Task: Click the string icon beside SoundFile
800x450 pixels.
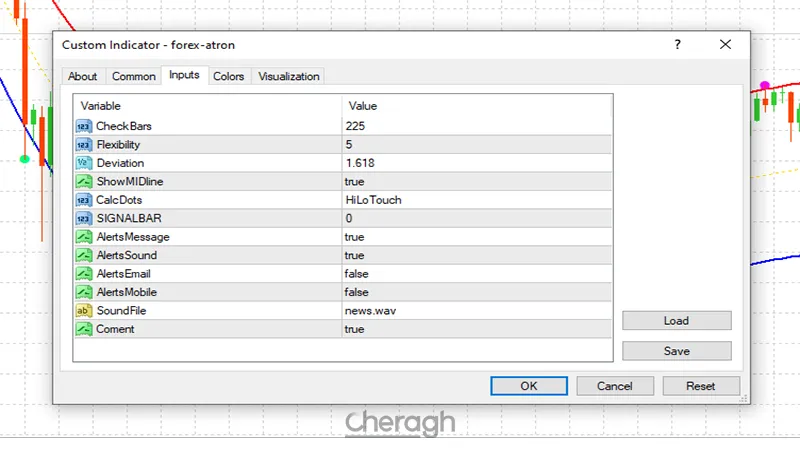Action: [x=84, y=311]
